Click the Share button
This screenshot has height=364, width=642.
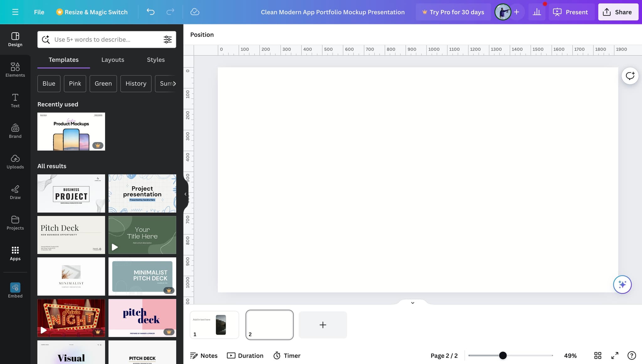click(618, 12)
